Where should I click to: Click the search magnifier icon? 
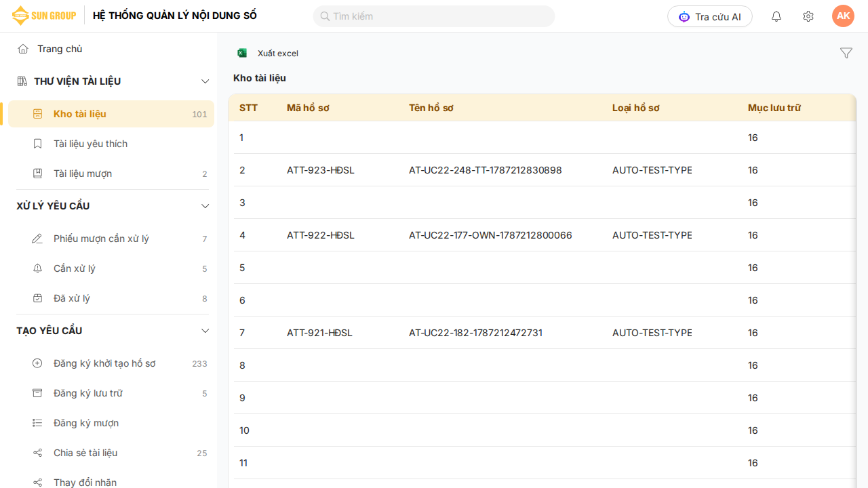[x=325, y=16]
